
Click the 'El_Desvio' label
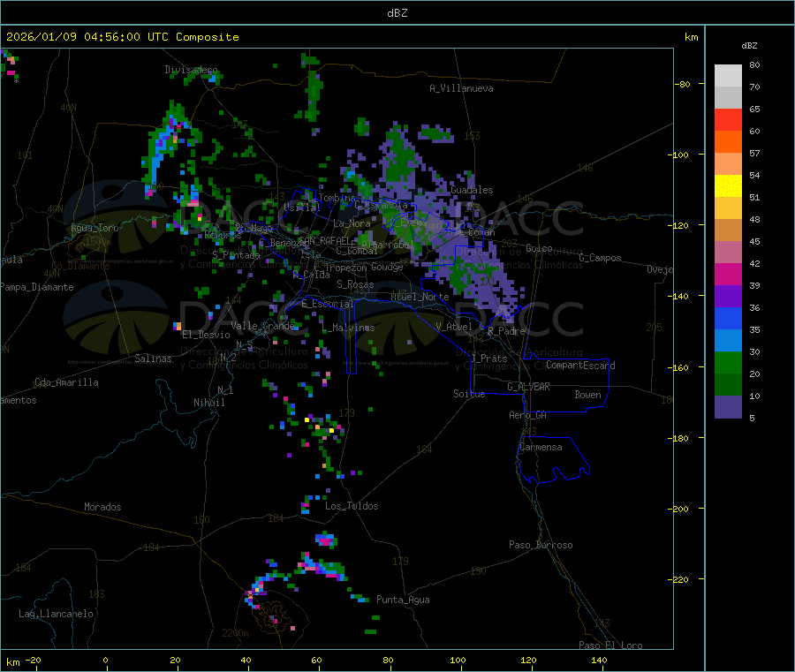coord(206,335)
